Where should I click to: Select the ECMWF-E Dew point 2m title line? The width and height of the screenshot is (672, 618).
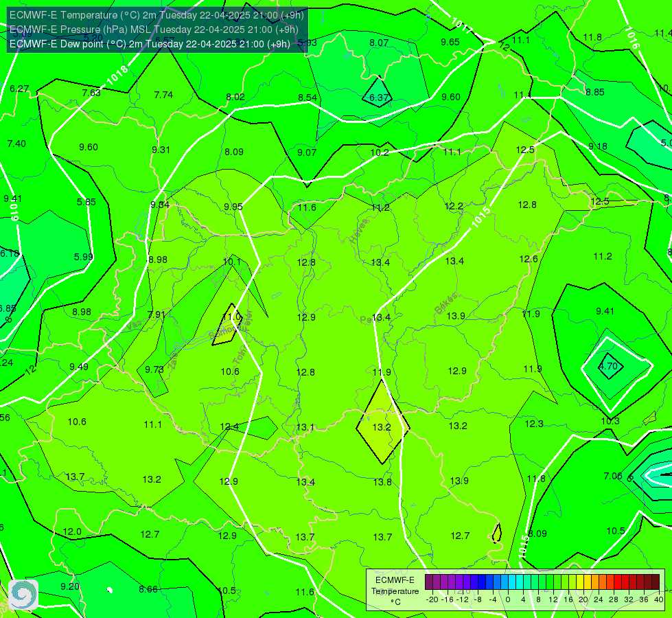(x=150, y=44)
